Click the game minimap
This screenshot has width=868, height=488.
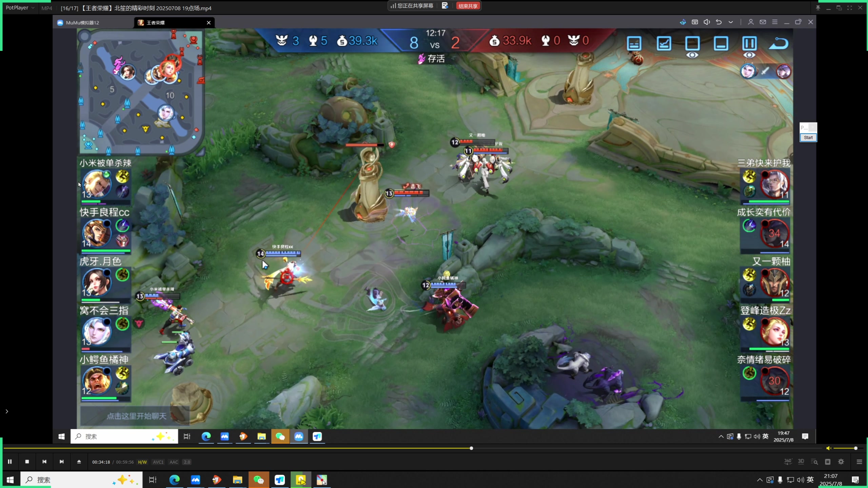[141, 92]
